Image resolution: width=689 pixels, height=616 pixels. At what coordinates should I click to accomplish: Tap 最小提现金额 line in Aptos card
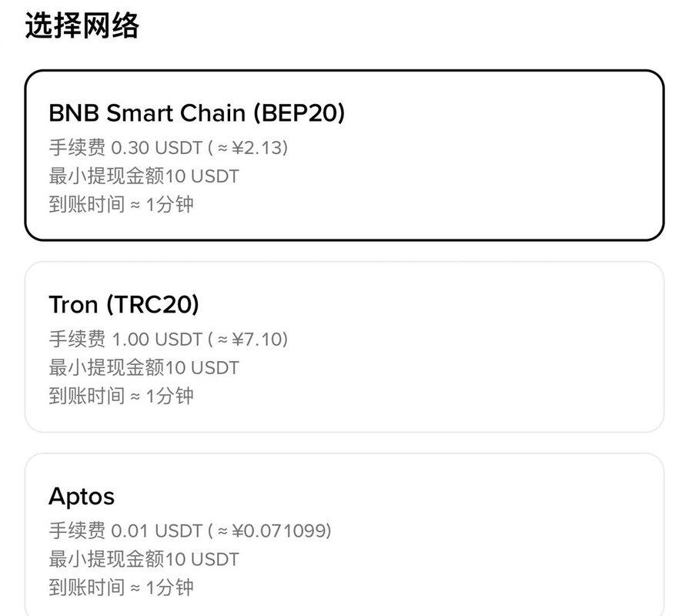coord(144,560)
